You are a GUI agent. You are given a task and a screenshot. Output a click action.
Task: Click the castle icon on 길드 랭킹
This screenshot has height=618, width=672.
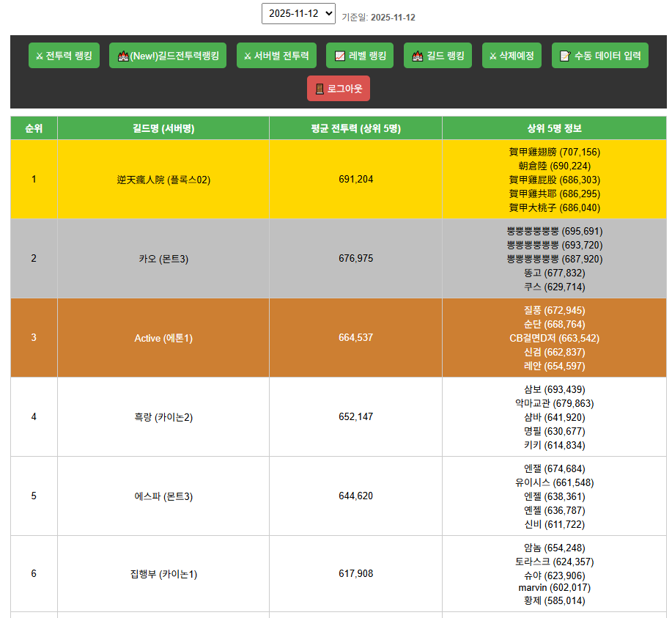[x=417, y=56]
